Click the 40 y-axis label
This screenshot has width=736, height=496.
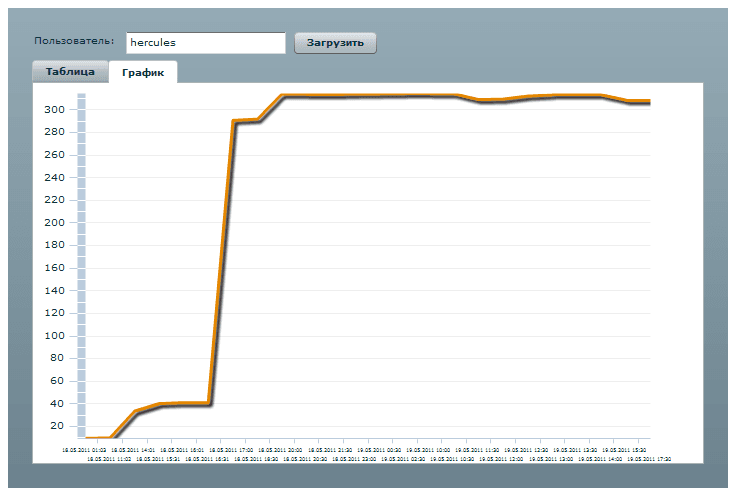click(57, 404)
